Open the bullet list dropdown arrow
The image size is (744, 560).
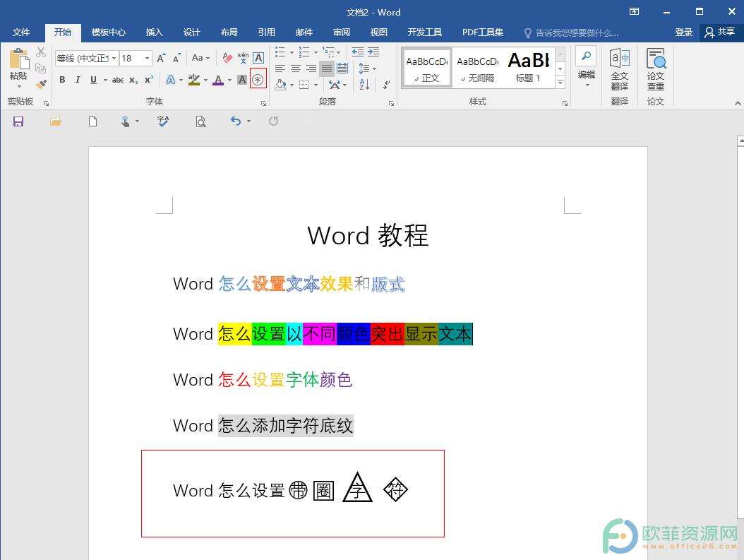pos(292,52)
